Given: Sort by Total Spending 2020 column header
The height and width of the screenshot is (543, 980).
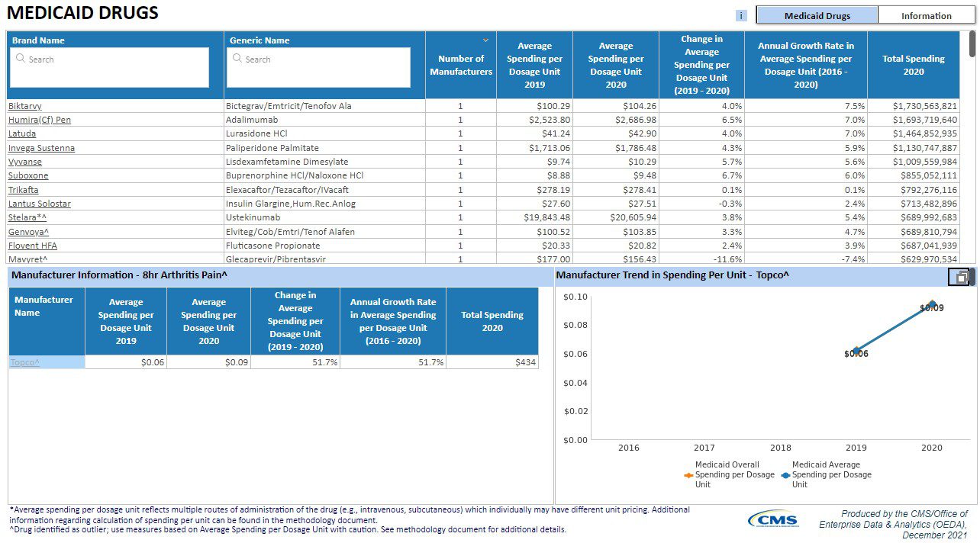Looking at the screenshot, I should point(913,65).
